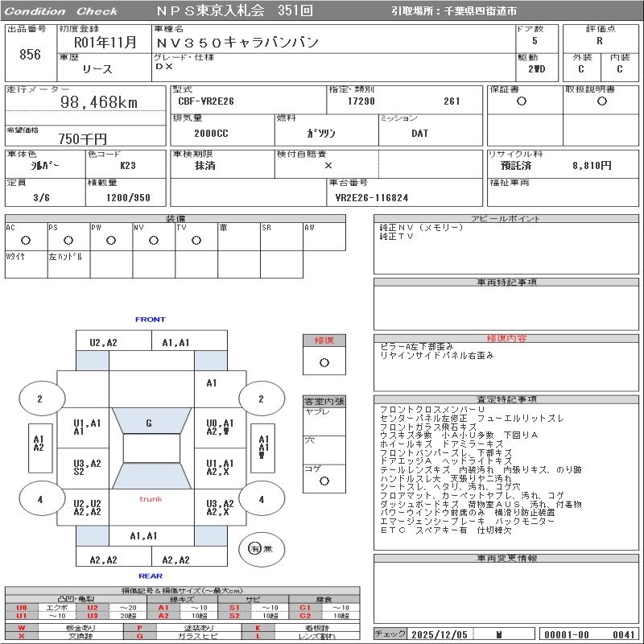Expand the 車両変更情報 section header
Viewport: 644px width, 644px height.
click(x=507, y=557)
